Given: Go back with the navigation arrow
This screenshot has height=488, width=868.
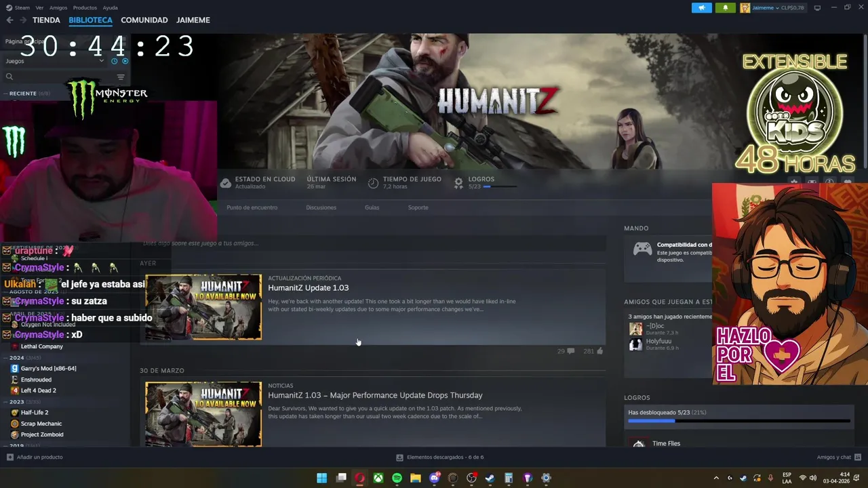Looking at the screenshot, I should (x=9, y=20).
